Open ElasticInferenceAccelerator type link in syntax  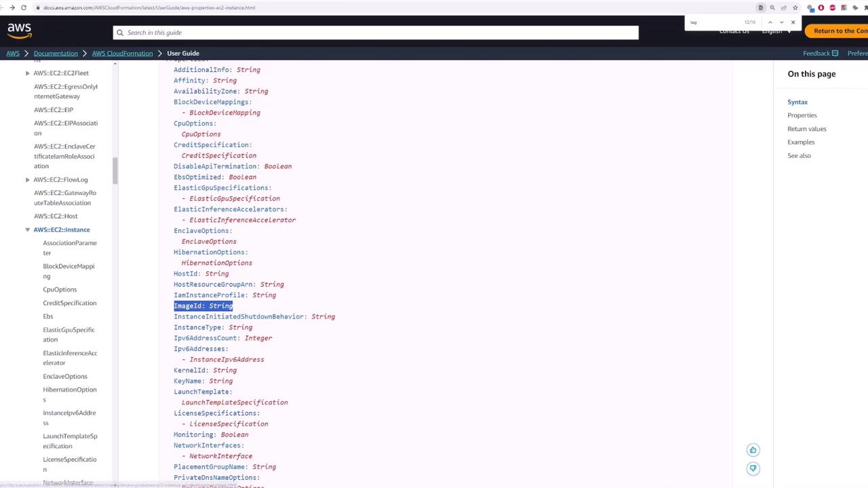pos(243,220)
